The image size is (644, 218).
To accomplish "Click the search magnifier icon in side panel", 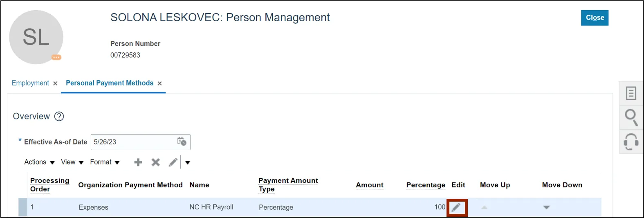I will 631,117.
